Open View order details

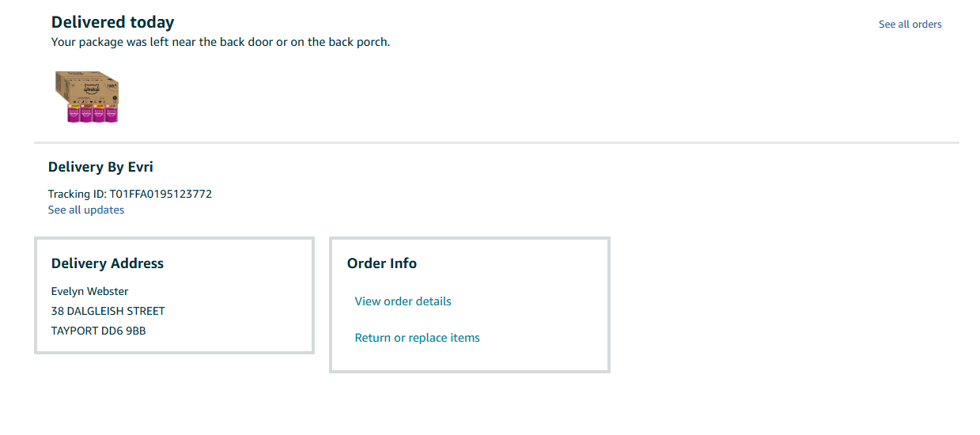point(403,301)
